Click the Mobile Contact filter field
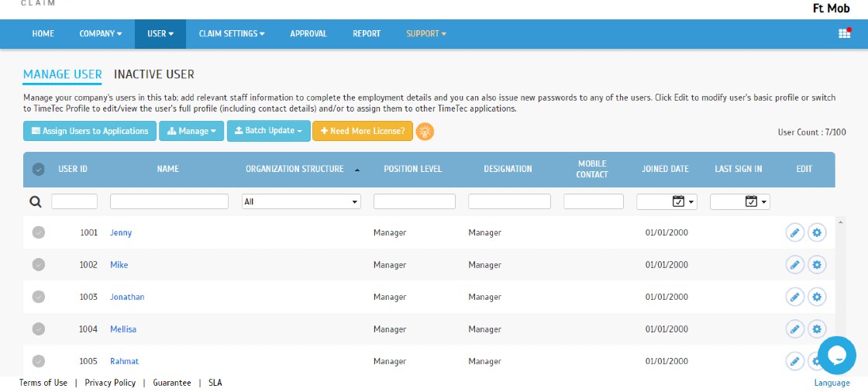 (x=594, y=201)
